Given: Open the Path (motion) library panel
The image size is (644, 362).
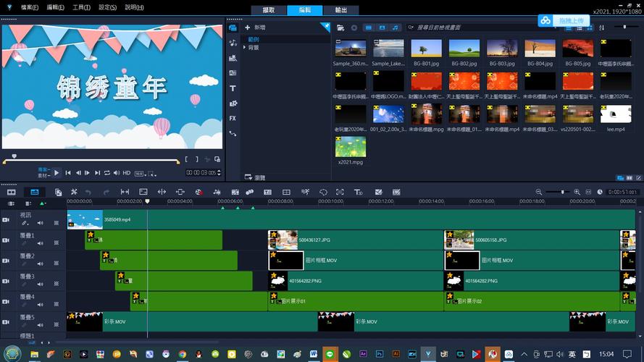Looking at the screenshot, I should (x=233, y=133).
